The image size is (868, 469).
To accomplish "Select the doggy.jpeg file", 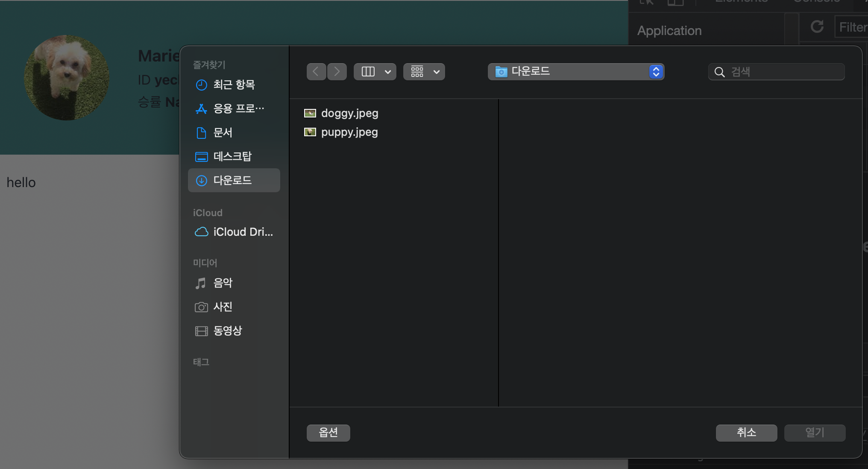I will pyautogui.click(x=349, y=113).
